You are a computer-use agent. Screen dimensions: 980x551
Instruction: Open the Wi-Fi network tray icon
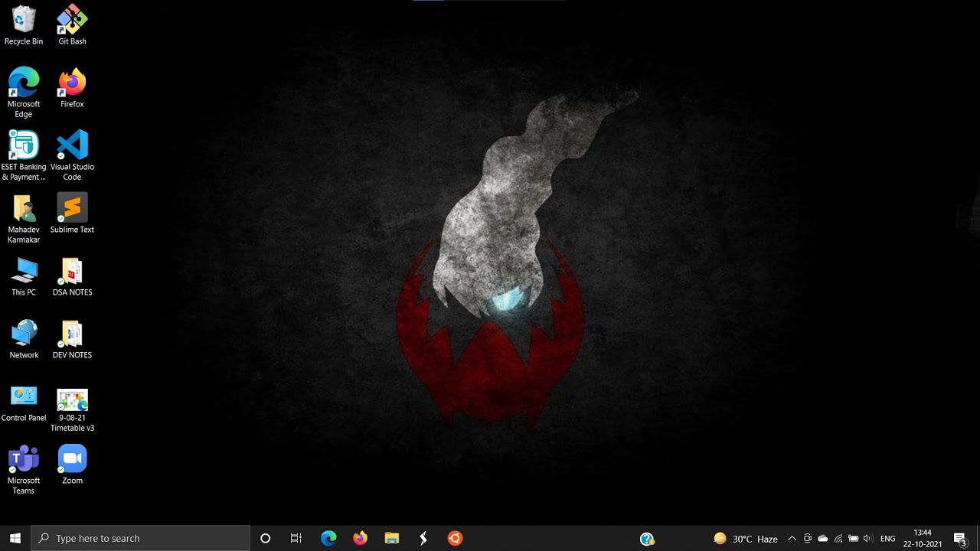pyautogui.click(x=838, y=539)
